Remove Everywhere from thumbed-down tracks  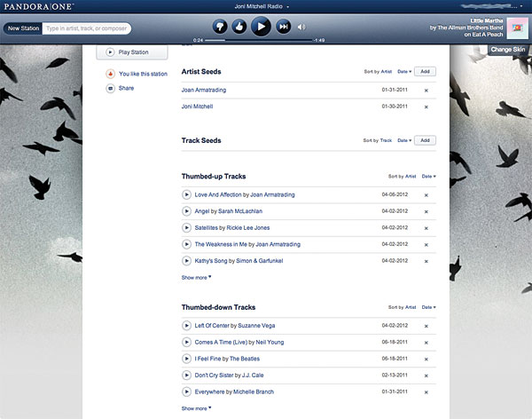pyautogui.click(x=426, y=392)
